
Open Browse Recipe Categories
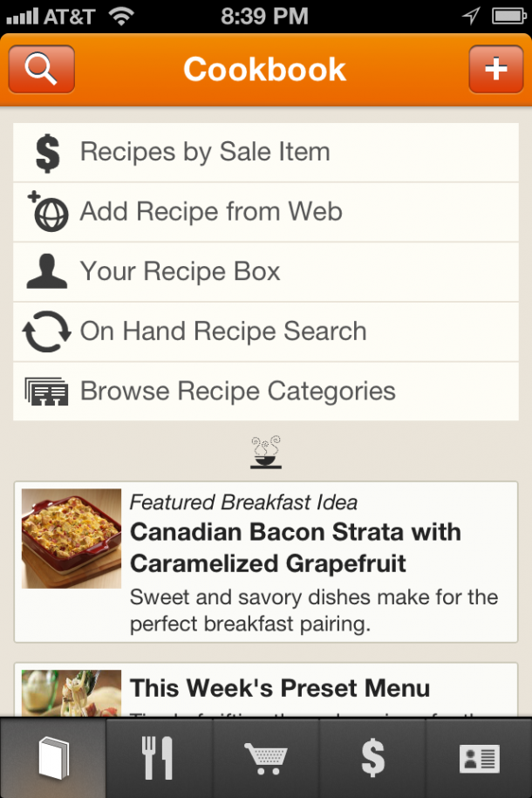point(266,392)
